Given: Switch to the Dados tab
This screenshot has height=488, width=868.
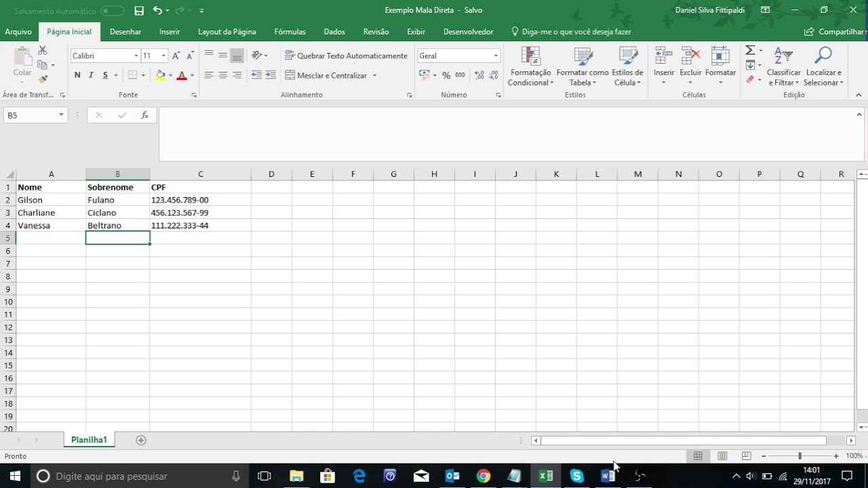Looking at the screenshot, I should (x=334, y=32).
